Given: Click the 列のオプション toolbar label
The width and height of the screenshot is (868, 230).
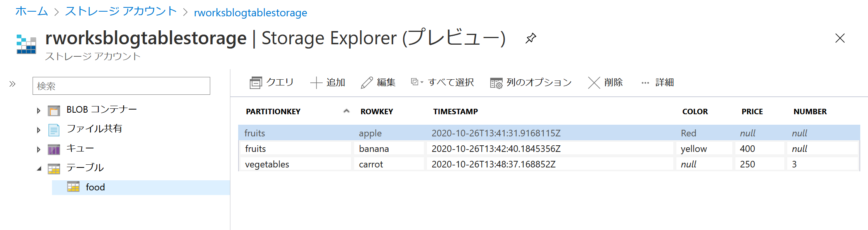Looking at the screenshot, I should click(x=539, y=82).
